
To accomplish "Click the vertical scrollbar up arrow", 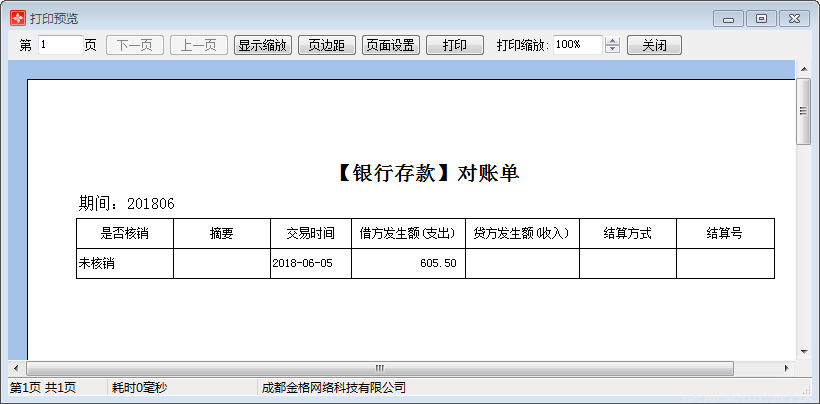I will click(x=802, y=68).
